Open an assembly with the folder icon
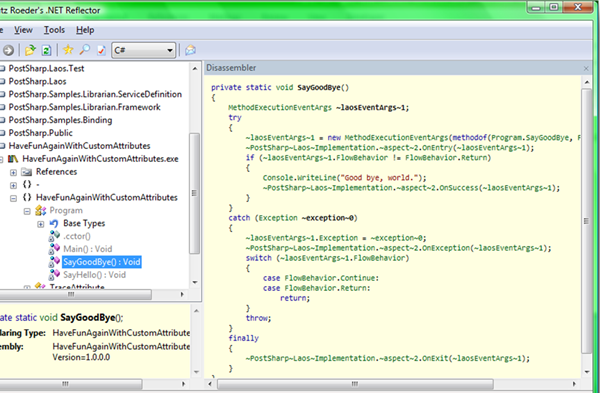Viewport: 600px width, 393px height. click(30, 50)
